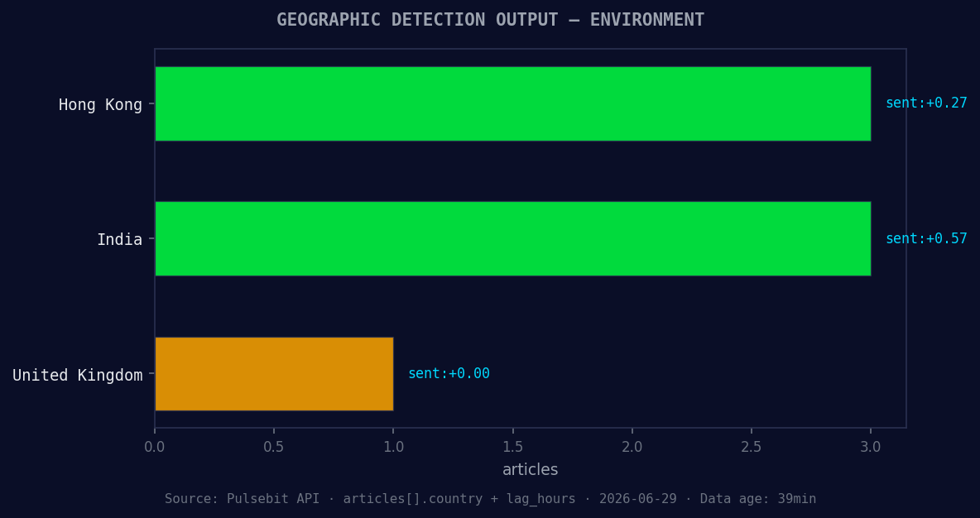The width and height of the screenshot is (980, 518).
Task: Click the sent:+0.27 annotation
Action: (x=926, y=103)
